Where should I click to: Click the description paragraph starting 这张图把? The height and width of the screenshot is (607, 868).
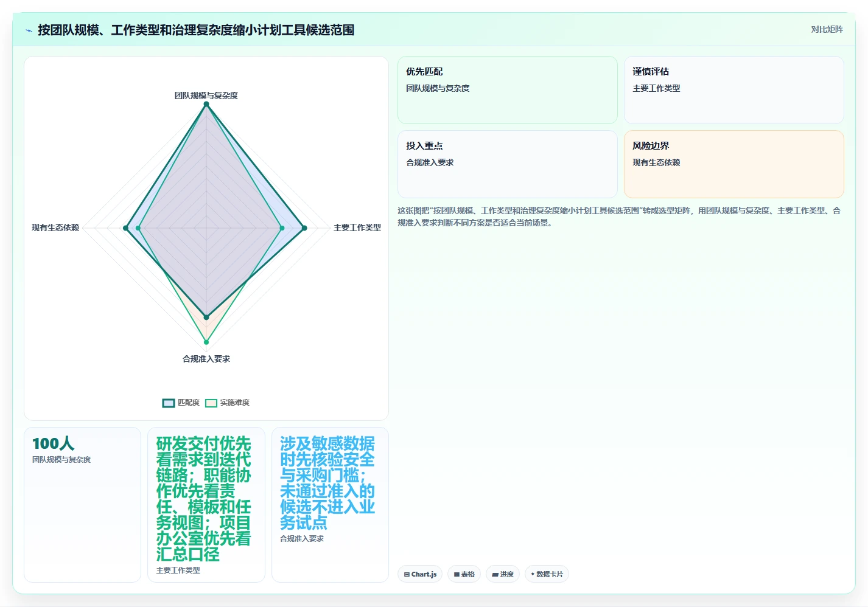pyautogui.click(x=620, y=217)
